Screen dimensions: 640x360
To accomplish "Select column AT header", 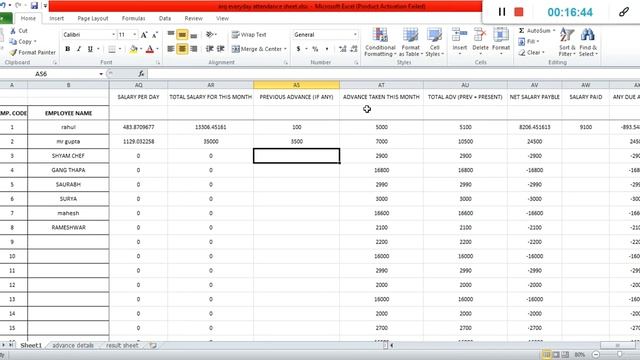I will coord(381,85).
